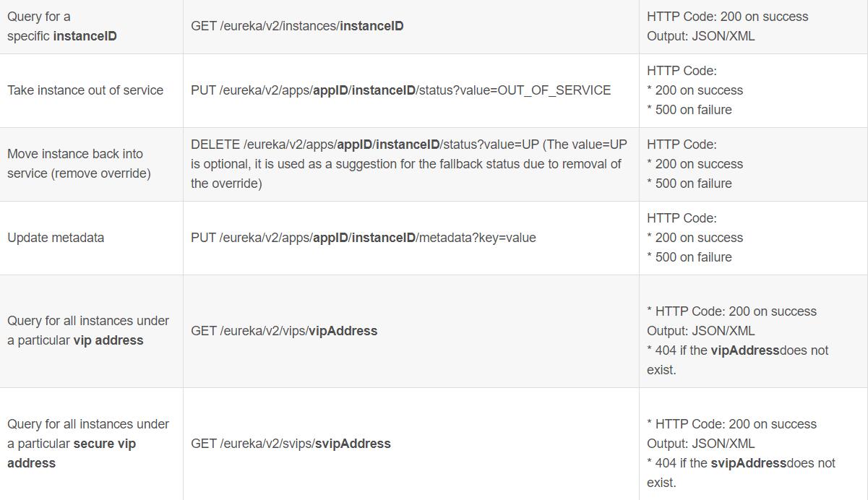Click the PUT metadata?key=value endpoint
The height and width of the screenshot is (500, 868).
(363, 238)
